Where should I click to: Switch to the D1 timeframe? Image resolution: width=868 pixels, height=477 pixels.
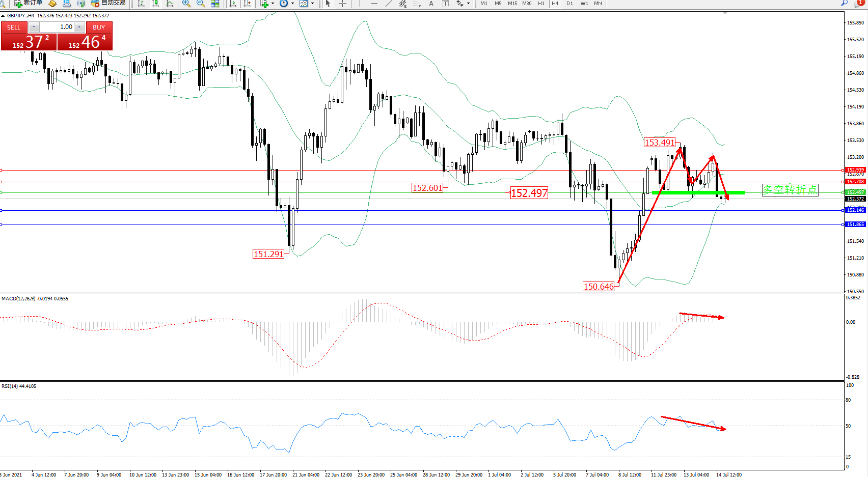tap(569, 4)
